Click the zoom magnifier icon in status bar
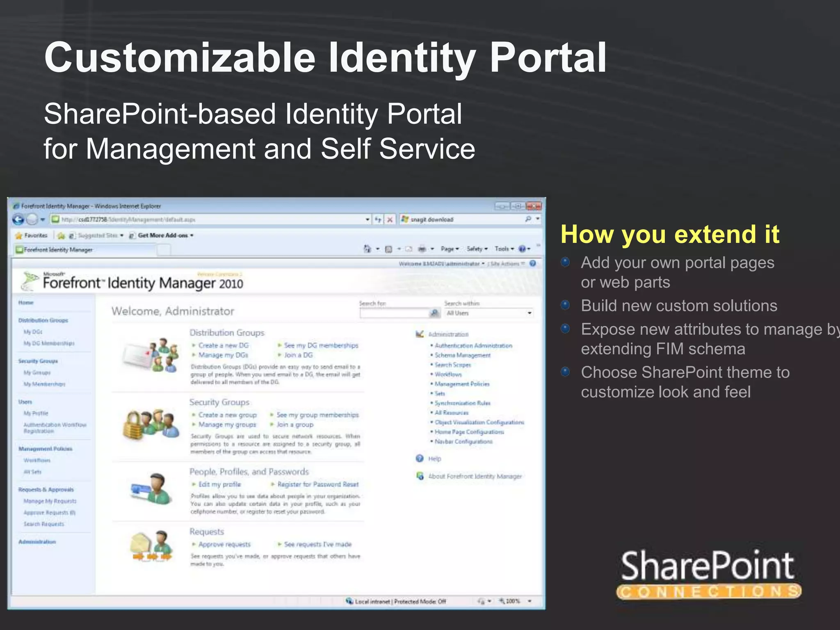This screenshot has width=840, height=630. 502,601
